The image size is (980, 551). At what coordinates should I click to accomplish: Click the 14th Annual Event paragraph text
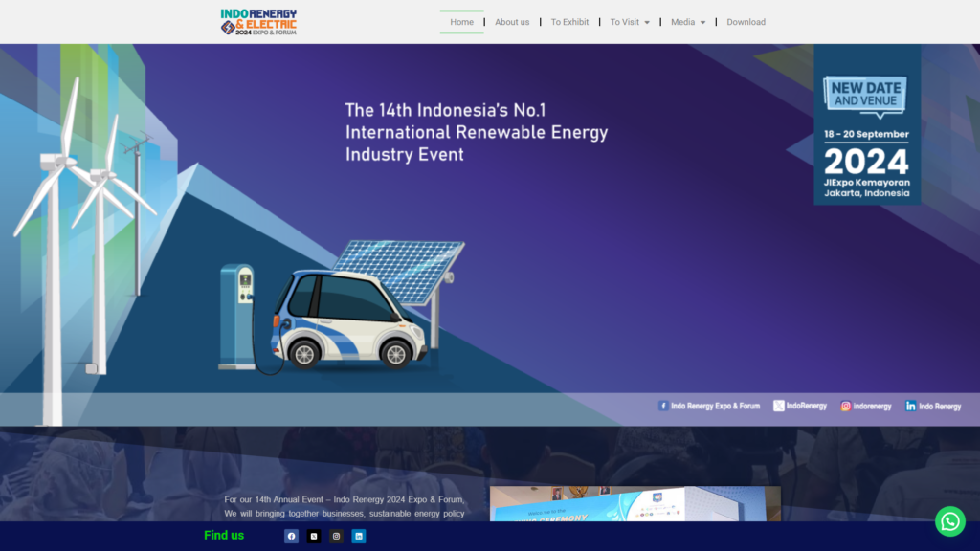[345, 507]
